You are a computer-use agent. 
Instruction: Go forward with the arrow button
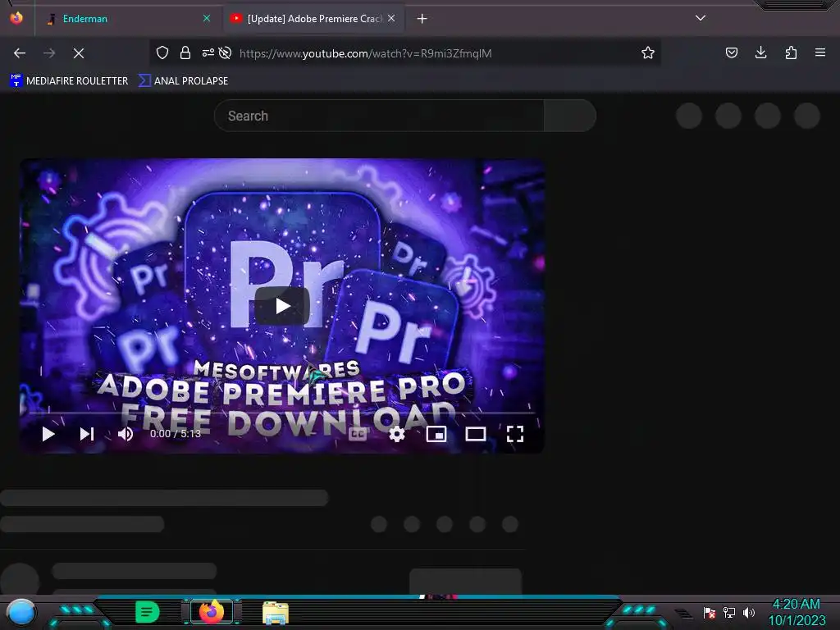click(x=49, y=53)
